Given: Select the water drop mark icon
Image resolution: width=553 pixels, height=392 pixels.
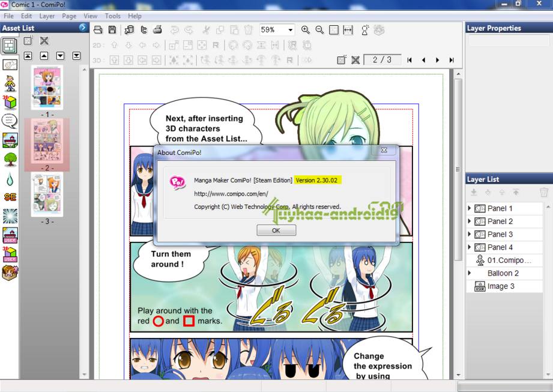Looking at the screenshot, I should (x=10, y=179).
